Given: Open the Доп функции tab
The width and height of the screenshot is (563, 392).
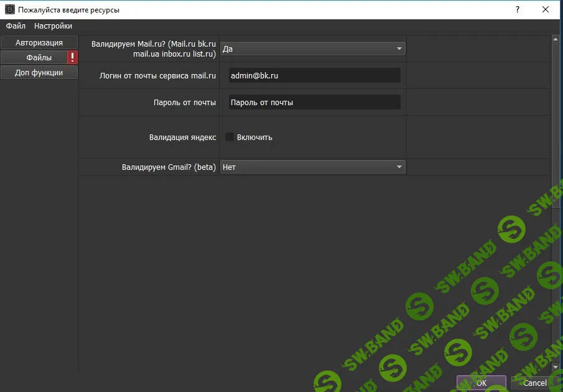Looking at the screenshot, I should [39, 73].
